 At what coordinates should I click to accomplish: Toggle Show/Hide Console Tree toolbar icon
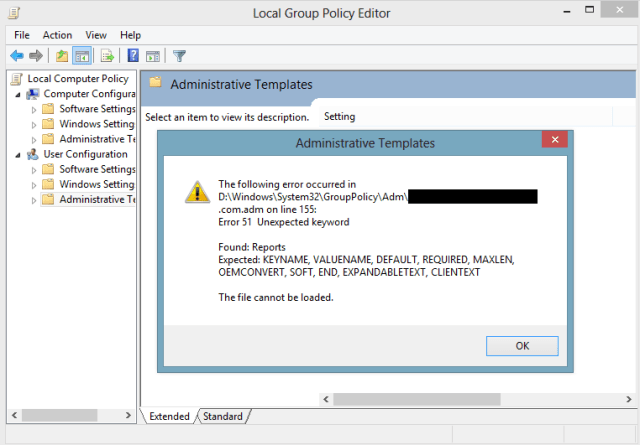click(x=82, y=56)
